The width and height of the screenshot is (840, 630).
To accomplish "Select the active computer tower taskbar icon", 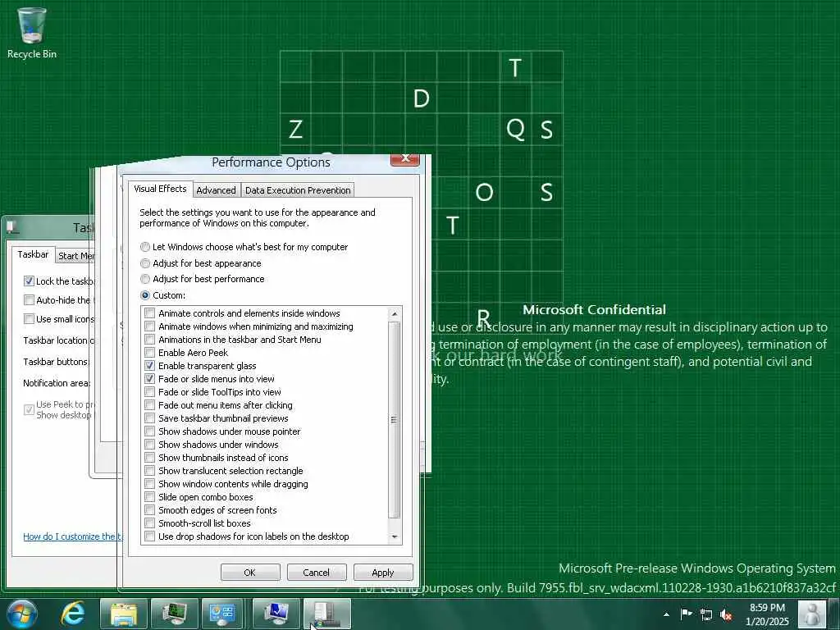I will click(327, 614).
